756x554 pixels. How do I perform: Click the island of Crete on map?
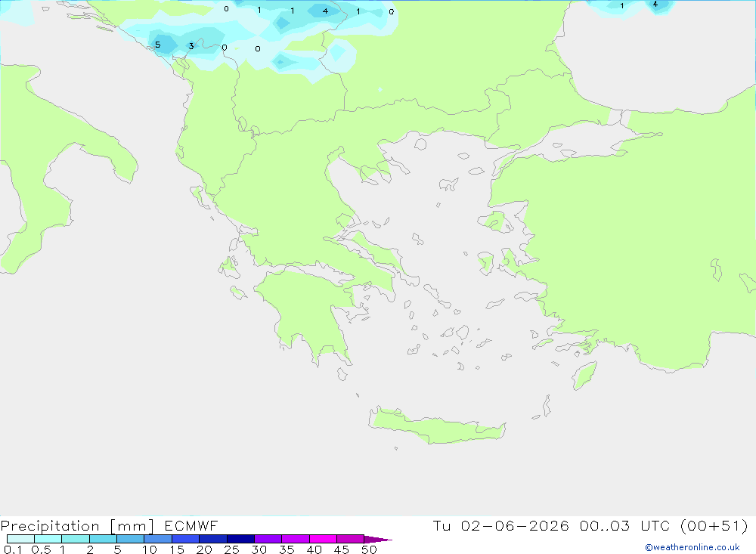click(436, 427)
